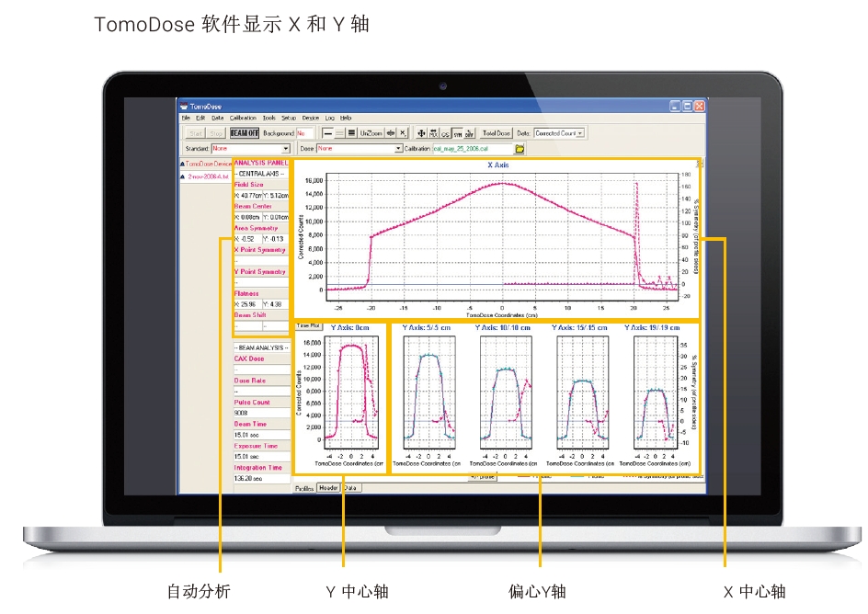Click the horizontal zoom icon beside UnZoom
Screen dimensions: 868x614
pos(391,133)
